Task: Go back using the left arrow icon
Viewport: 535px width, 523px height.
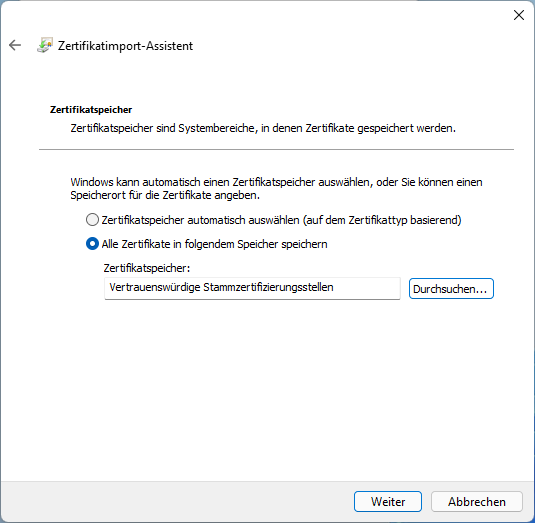Action: (x=15, y=45)
